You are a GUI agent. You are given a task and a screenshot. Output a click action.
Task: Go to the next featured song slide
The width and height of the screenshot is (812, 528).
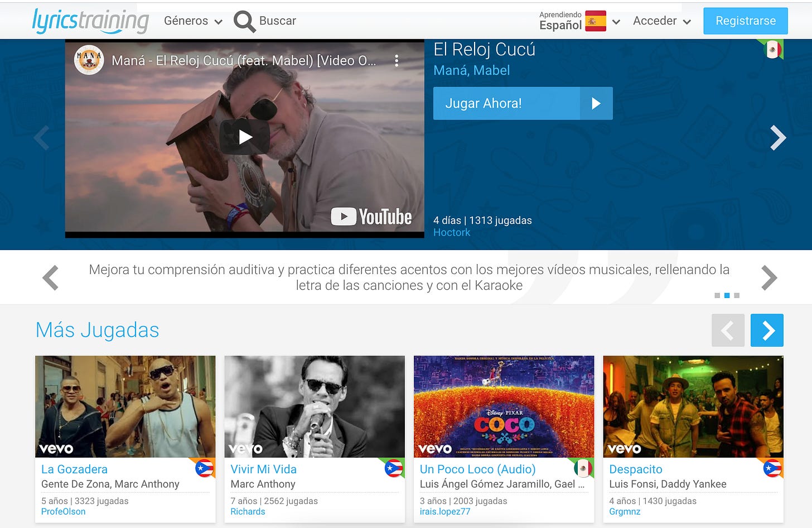point(778,138)
